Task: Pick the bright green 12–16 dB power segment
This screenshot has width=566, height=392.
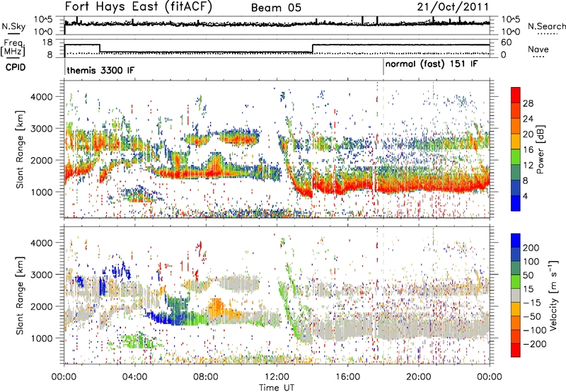Action: 516,156
